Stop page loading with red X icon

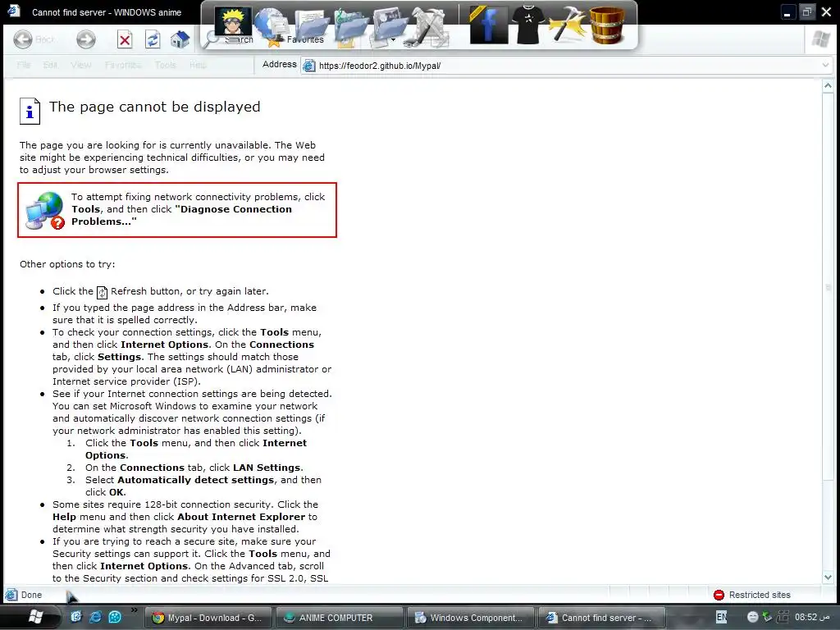(x=125, y=39)
